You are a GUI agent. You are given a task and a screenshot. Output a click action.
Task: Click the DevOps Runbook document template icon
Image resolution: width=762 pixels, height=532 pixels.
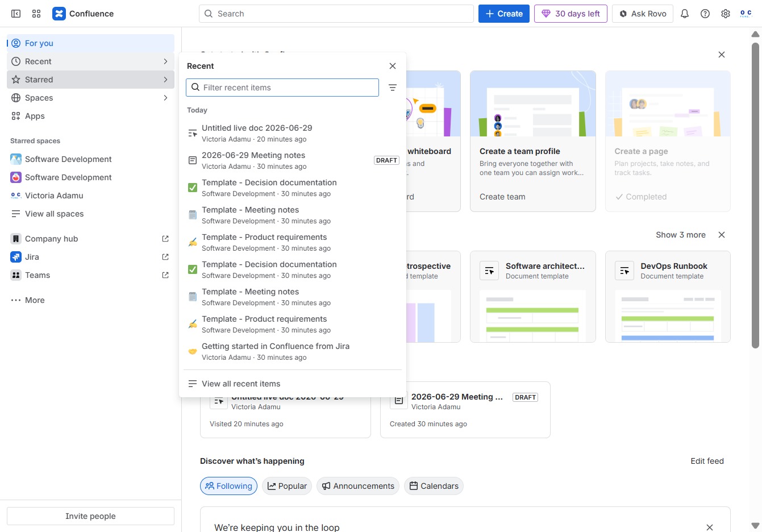click(624, 271)
